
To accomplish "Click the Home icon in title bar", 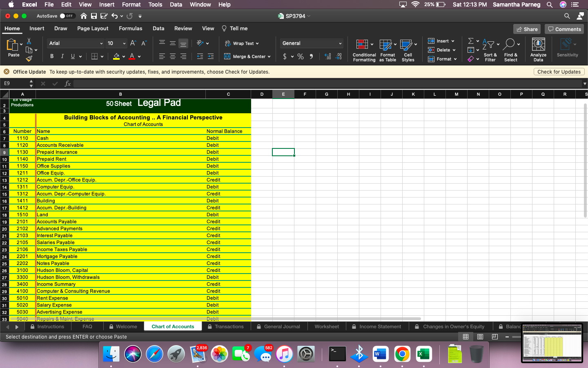I will point(84,16).
